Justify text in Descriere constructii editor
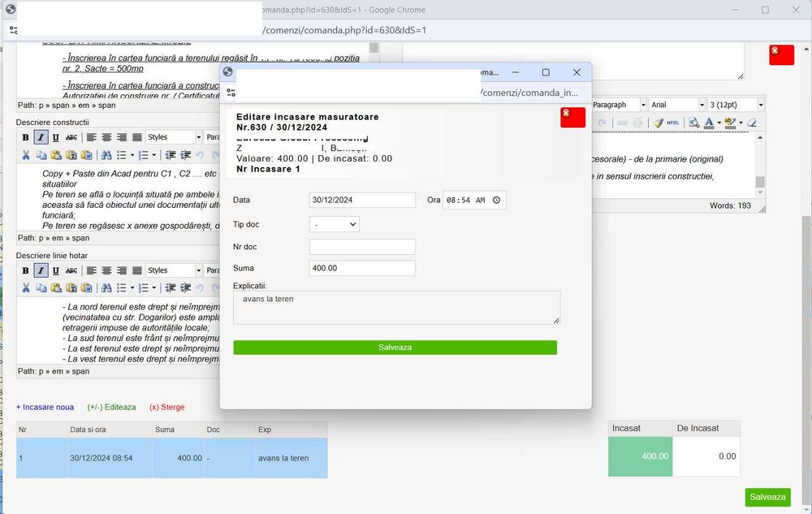 coord(136,137)
